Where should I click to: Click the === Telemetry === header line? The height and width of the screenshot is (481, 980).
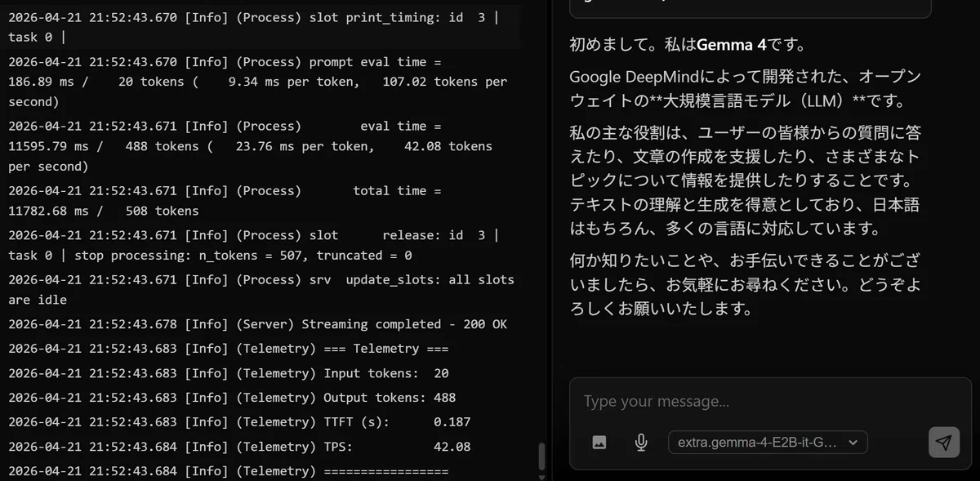(x=229, y=349)
